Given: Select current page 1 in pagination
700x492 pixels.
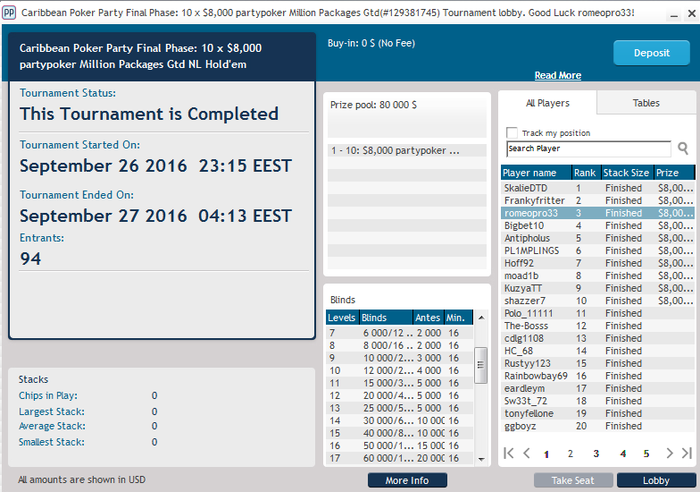Looking at the screenshot, I should [x=546, y=454].
